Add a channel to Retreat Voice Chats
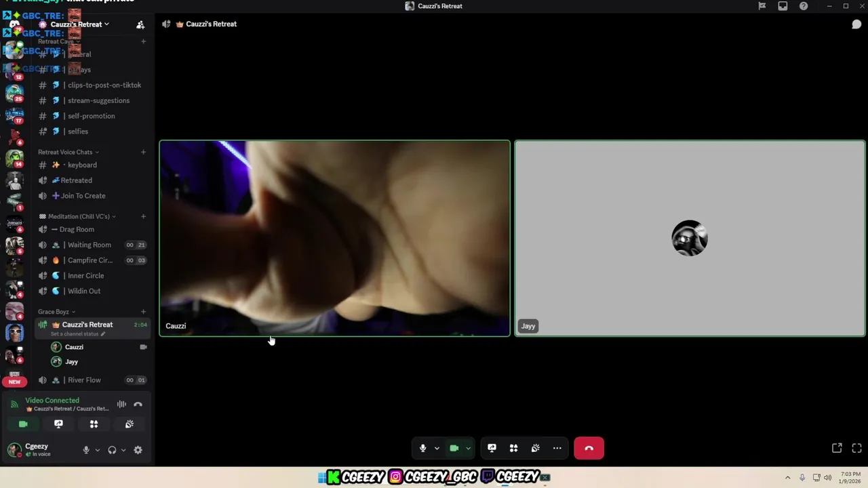This screenshot has width=868, height=488. (x=143, y=152)
